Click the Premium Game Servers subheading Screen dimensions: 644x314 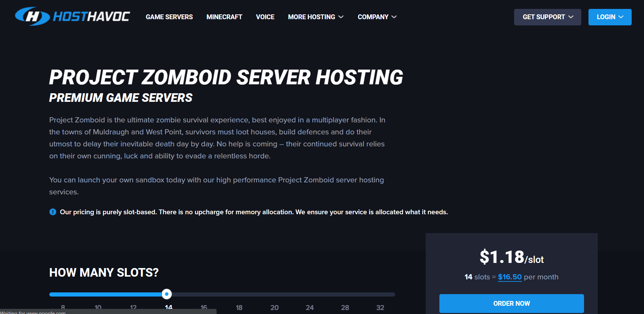pyautogui.click(x=121, y=98)
